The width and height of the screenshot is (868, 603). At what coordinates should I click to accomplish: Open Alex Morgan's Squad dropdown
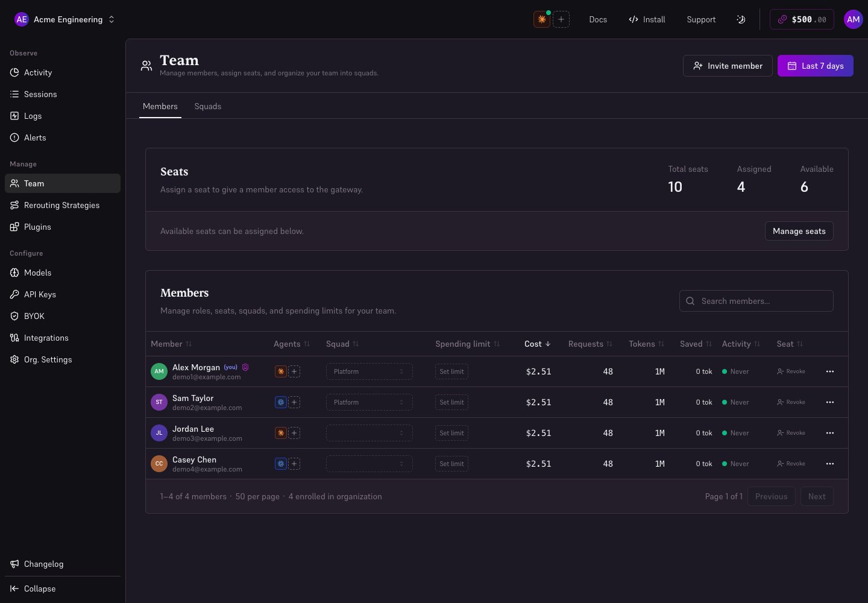tap(370, 371)
